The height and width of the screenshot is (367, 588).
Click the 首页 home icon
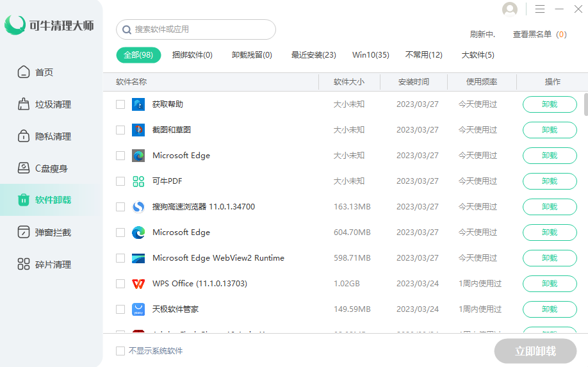[24, 72]
